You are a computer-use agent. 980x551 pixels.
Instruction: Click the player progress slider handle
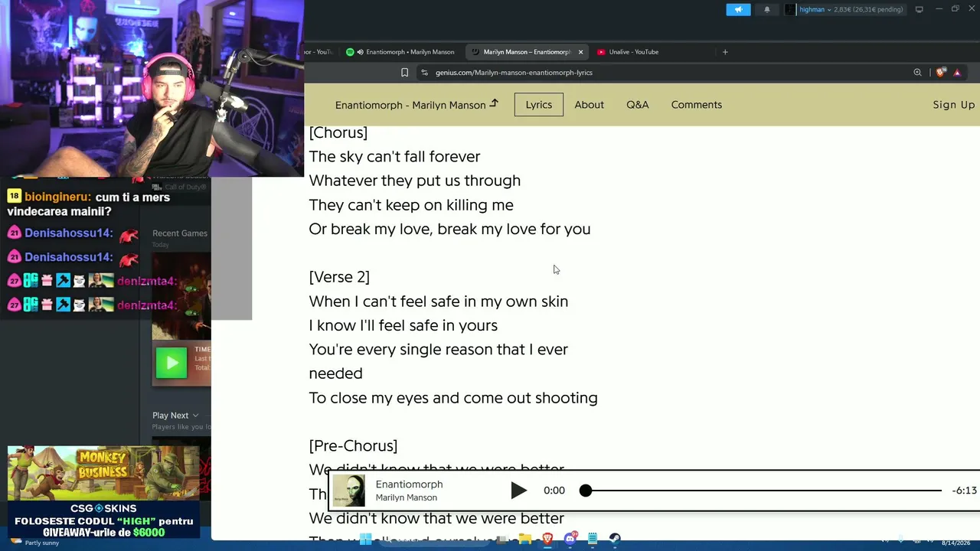click(586, 491)
